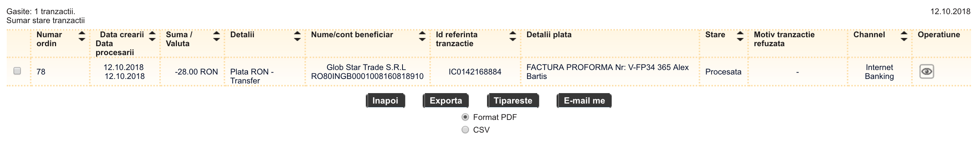This screenshot has width=980, height=146.
Task: Go back with the Inapoi button
Action: tap(385, 101)
